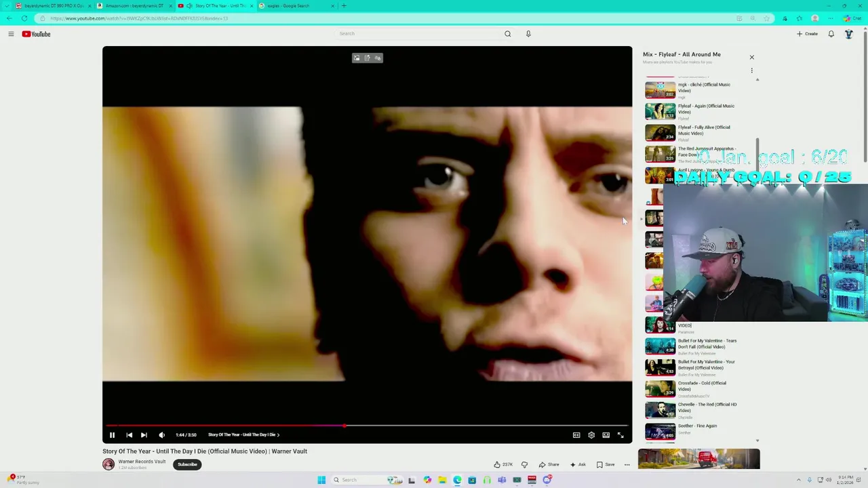The image size is (868, 488).
Task: Start voice search with the microphone icon
Action: (528, 34)
